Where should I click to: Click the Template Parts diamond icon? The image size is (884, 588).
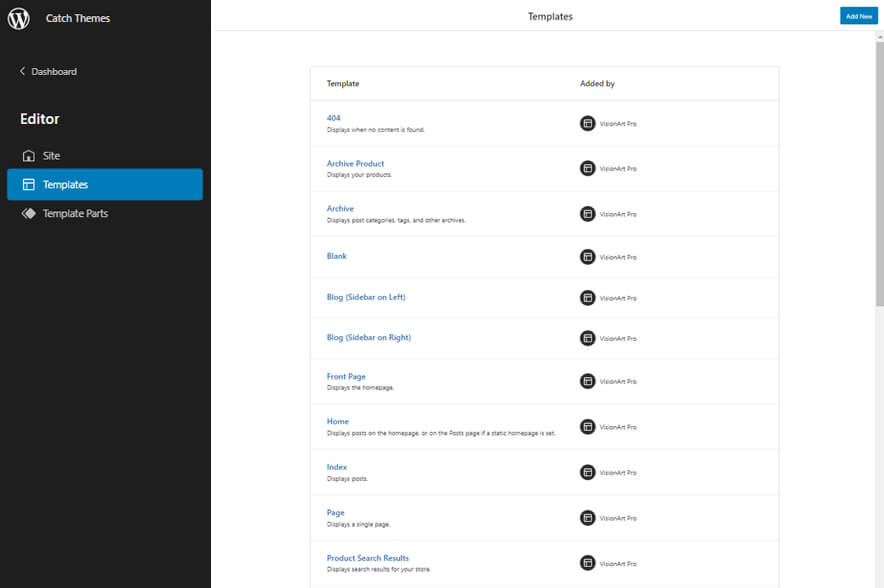28,213
